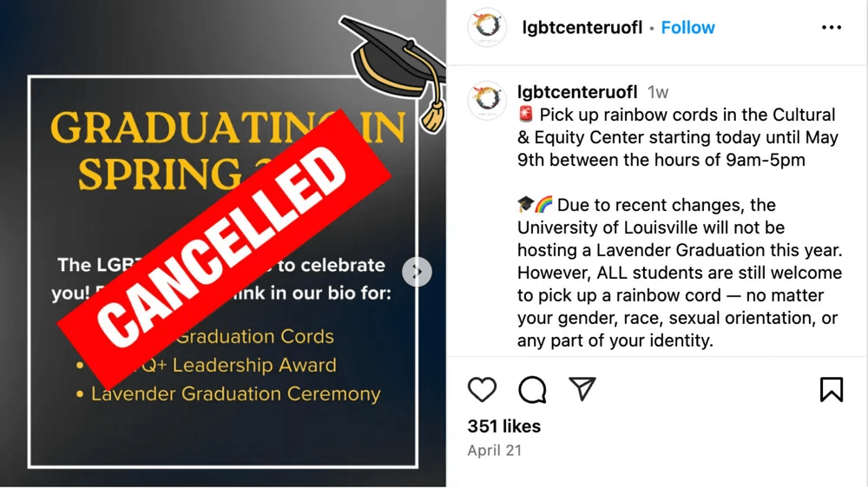The width and height of the screenshot is (868, 489).
Task: Save the post with the bookmark icon
Action: (831, 389)
